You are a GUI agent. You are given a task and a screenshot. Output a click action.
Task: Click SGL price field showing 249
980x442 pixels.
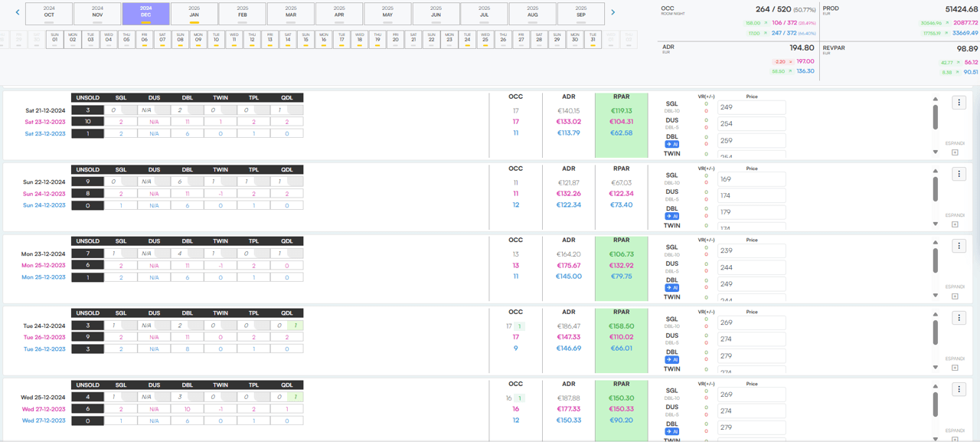751,107
